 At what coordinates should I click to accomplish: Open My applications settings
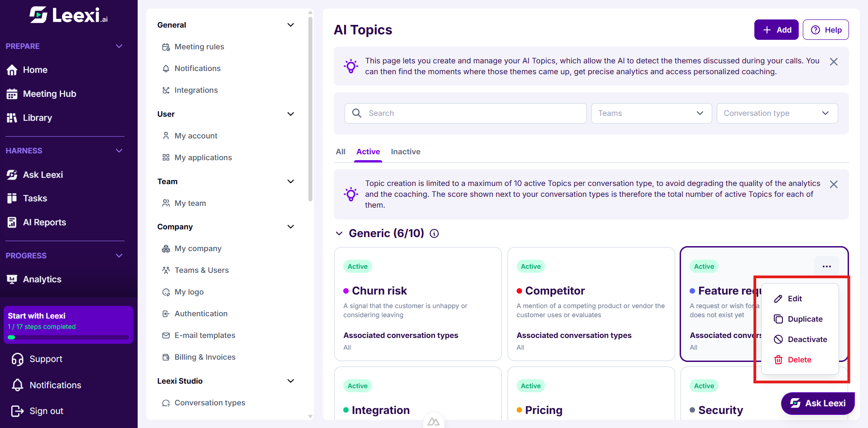(x=203, y=157)
